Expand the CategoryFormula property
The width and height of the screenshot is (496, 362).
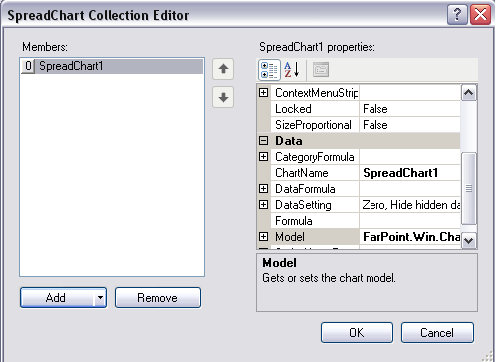[x=263, y=157]
